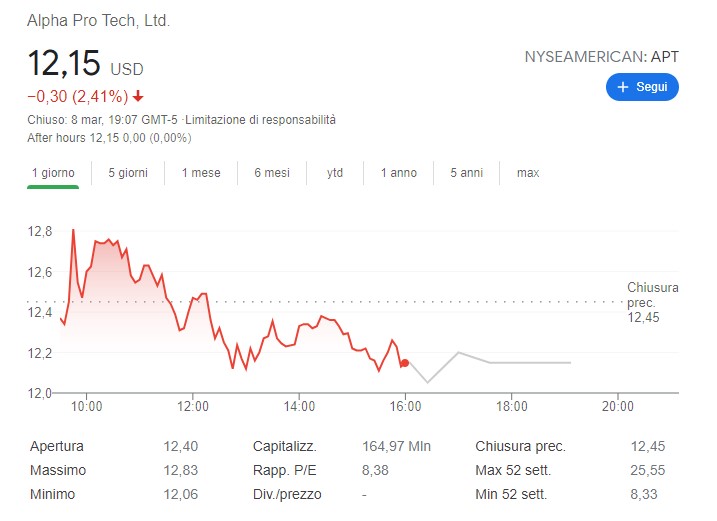
Task: Click the red closing price dot on chart
Action: tap(404, 363)
